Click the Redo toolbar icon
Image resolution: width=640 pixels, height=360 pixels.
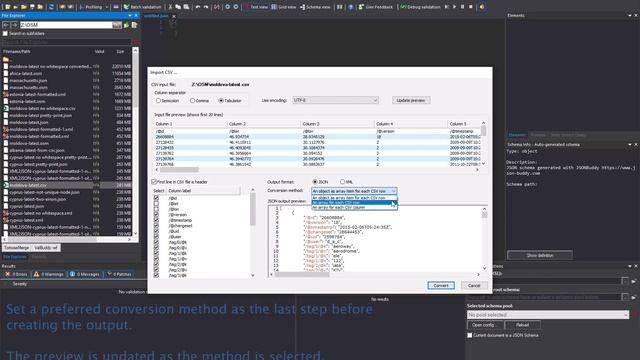(x=206, y=7)
